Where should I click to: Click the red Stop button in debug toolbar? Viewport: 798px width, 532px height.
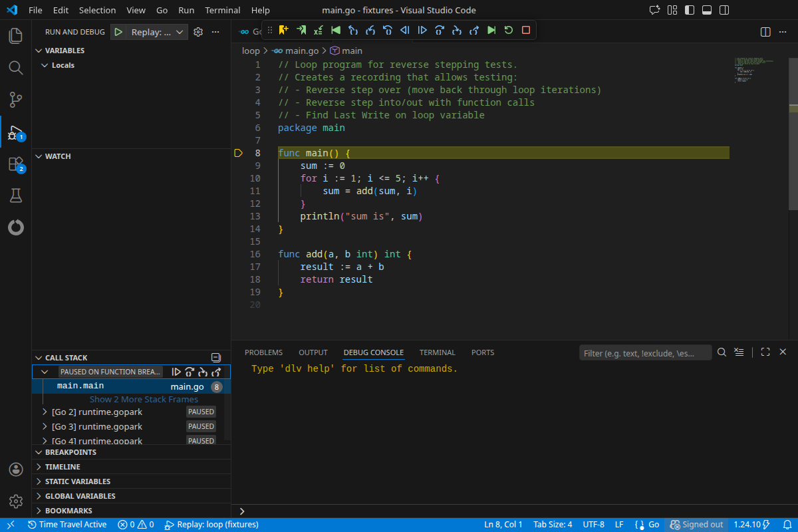(526, 30)
